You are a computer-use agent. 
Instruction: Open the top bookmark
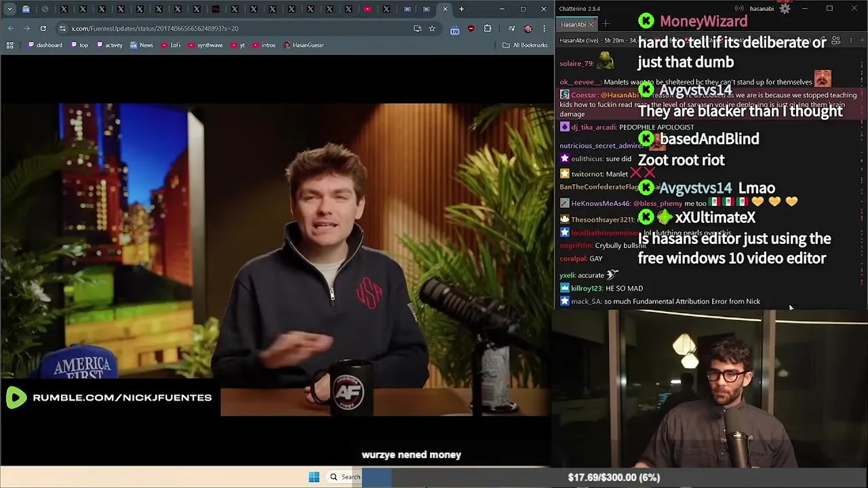79,45
